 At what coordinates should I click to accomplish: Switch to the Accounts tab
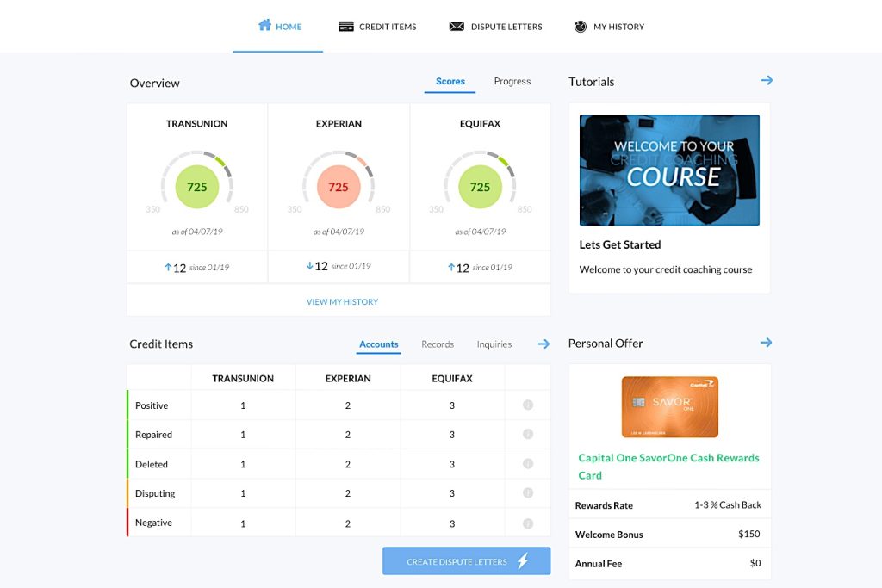[378, 344]
